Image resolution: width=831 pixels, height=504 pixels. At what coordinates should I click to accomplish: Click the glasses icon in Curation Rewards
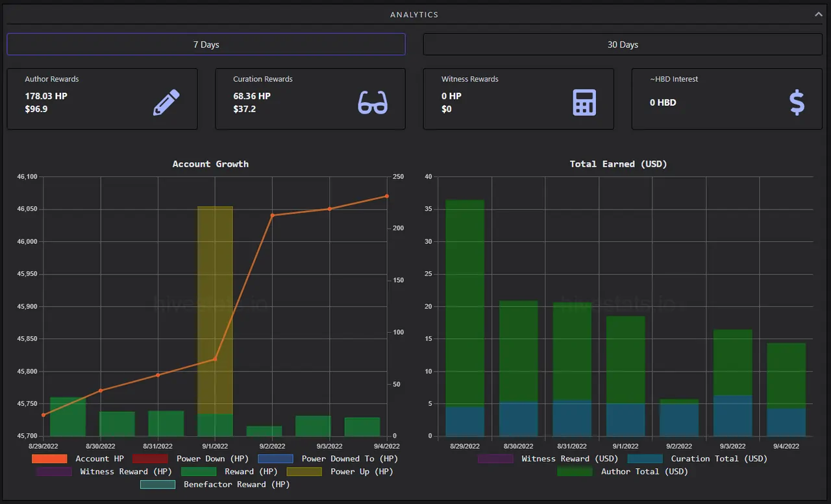click(373, 102)
